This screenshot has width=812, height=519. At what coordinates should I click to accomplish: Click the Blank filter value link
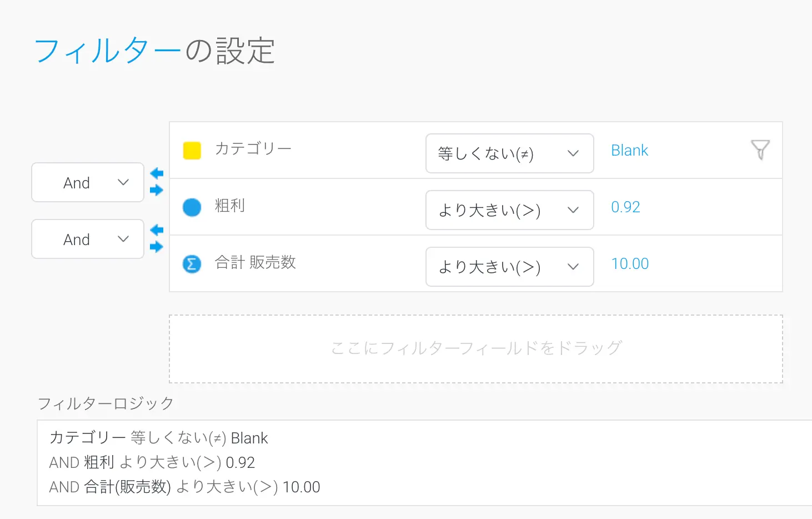click(x=629, y=151)
